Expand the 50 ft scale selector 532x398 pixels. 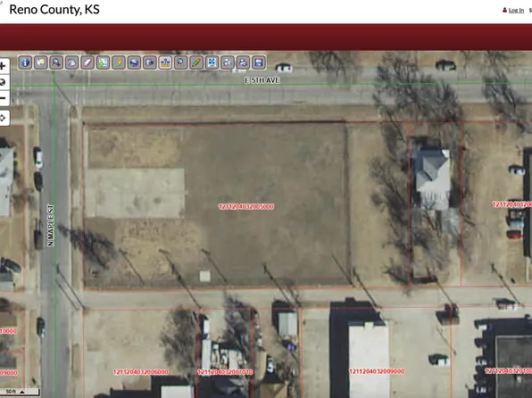coord(20,392)
